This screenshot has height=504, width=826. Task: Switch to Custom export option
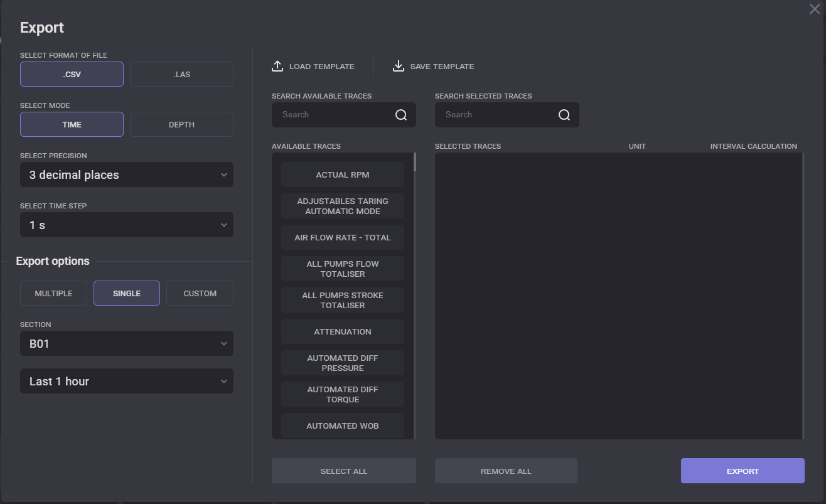click(x=200, y=293)
